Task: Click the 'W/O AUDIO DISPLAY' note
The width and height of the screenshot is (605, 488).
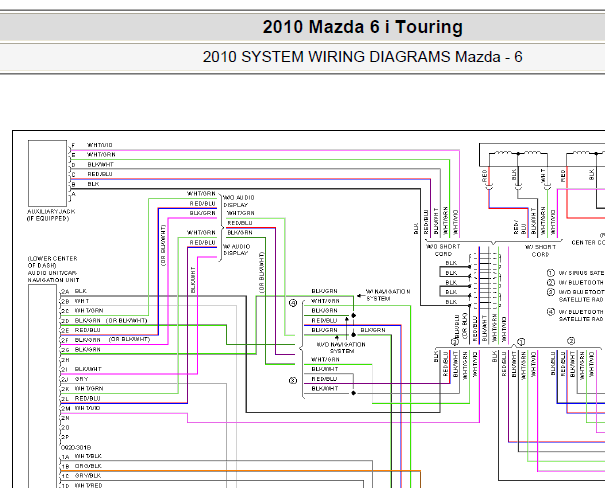Action: (238, 201)
